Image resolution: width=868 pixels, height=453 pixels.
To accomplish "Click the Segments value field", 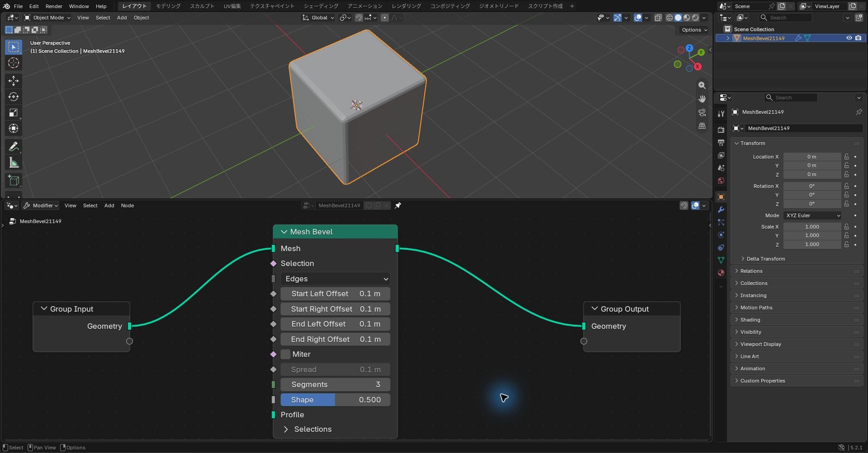I will coord(335,384).
